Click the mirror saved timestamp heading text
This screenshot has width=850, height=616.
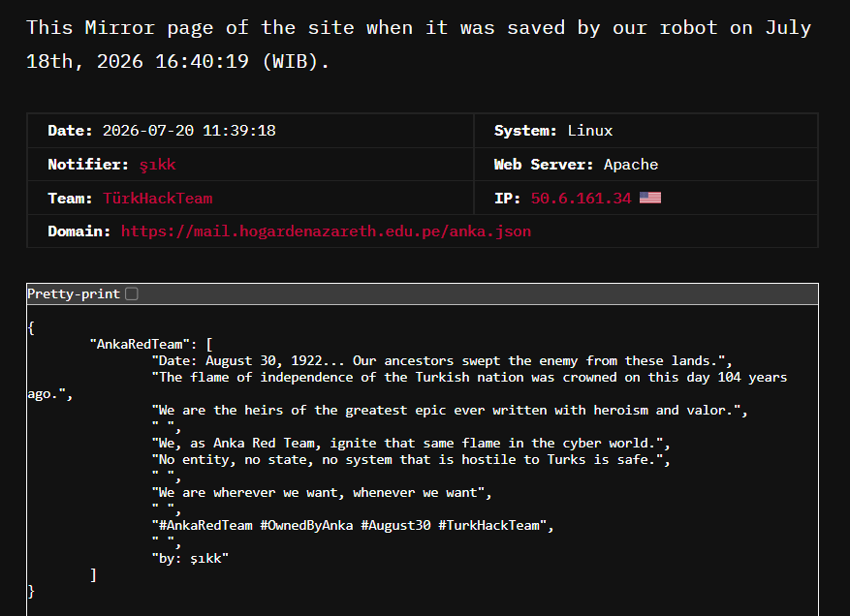click(x=419, y=45)
